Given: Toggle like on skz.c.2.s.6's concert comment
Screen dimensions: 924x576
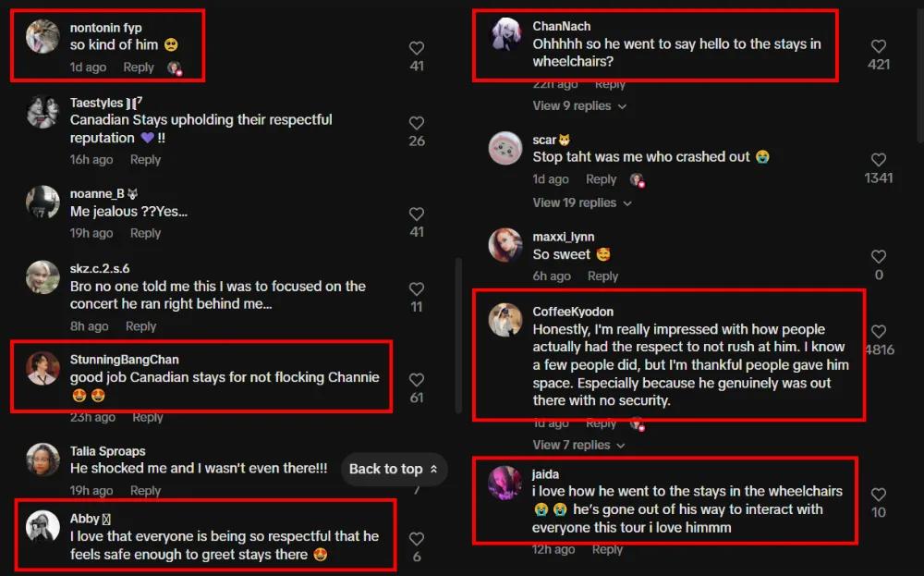Looking at the screenshot, I should 417,288.
